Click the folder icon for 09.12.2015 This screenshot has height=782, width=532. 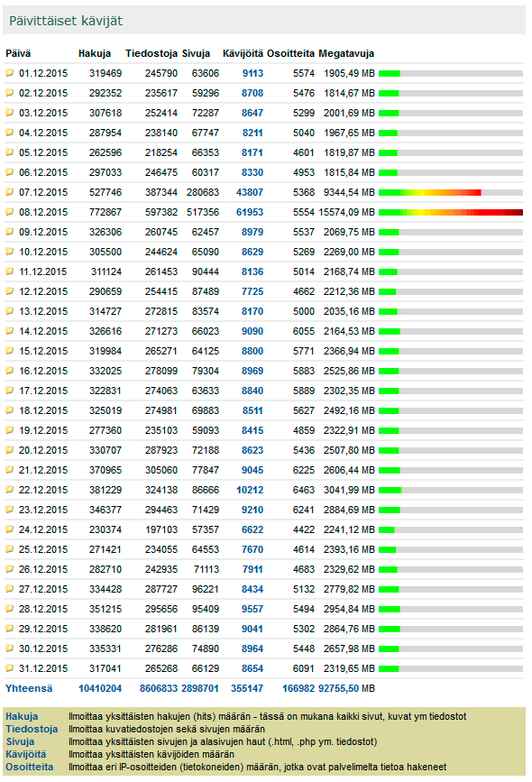(x=10, y=232)
